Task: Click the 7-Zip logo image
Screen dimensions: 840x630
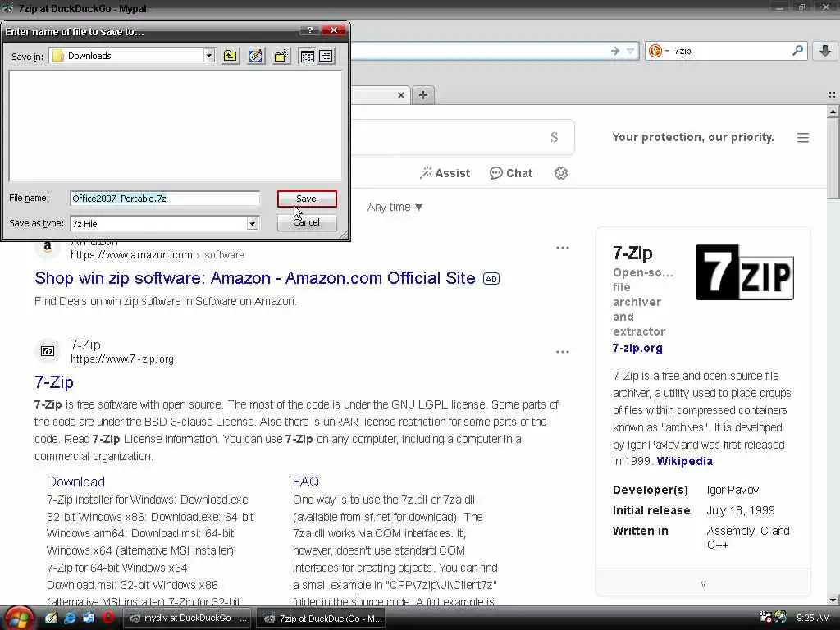Action: (744, 272)
